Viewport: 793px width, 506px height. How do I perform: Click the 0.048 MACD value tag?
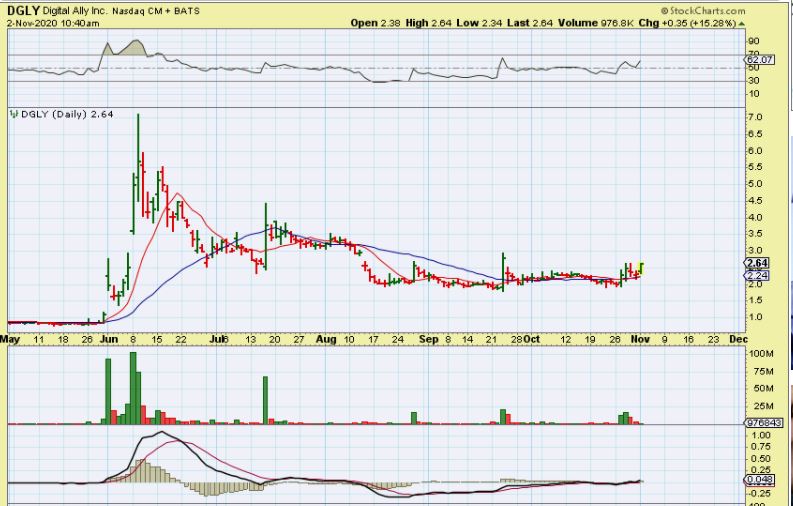click(758, 481)
